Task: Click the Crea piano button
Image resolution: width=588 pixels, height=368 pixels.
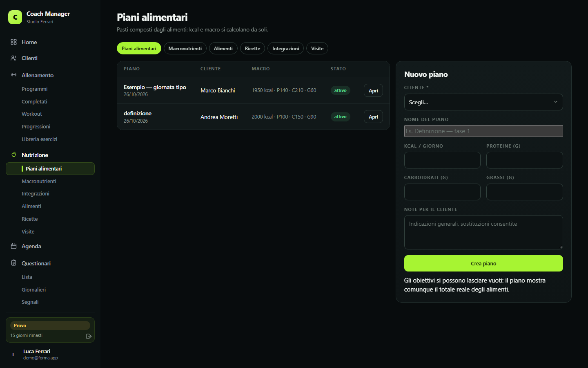Action: pyautogui.click(x=483, y=263)
